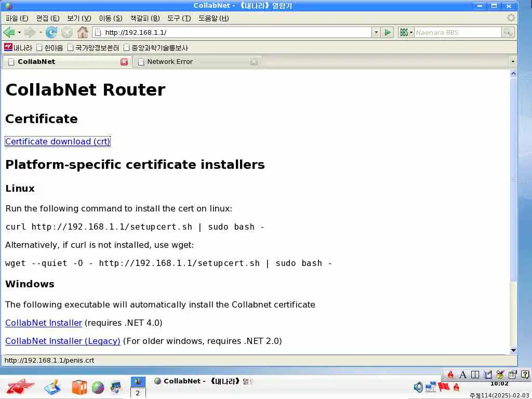Open the 파일 (F) menu
The width and height of the screenshot is (532, 399).
17,18
